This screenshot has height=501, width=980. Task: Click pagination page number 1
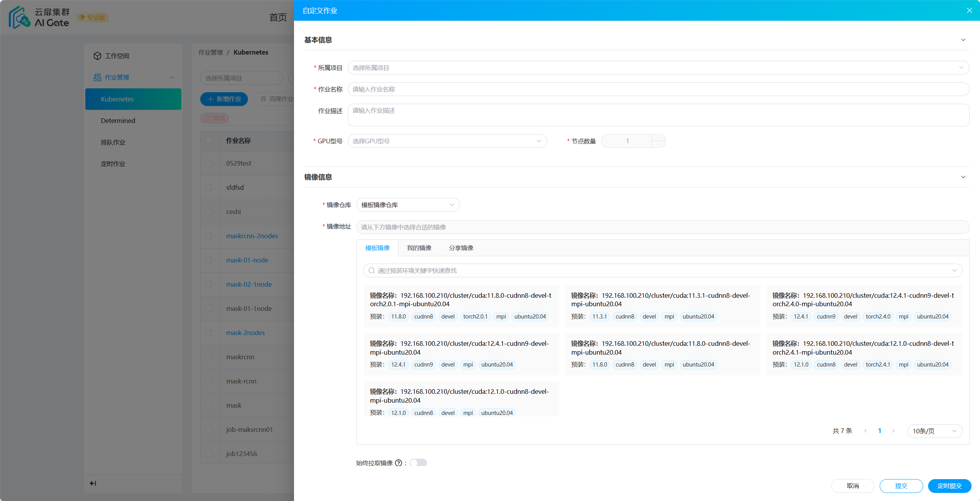coord(880,431)
